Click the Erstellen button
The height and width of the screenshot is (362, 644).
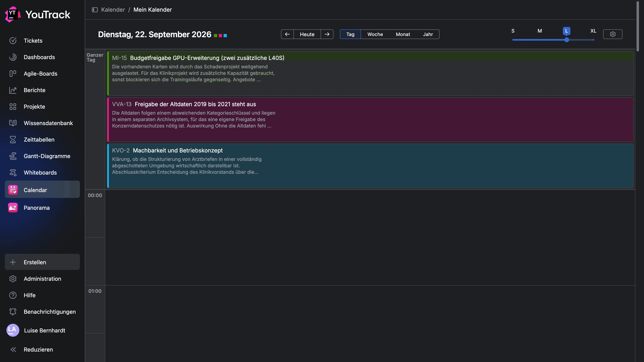(42, 262)
